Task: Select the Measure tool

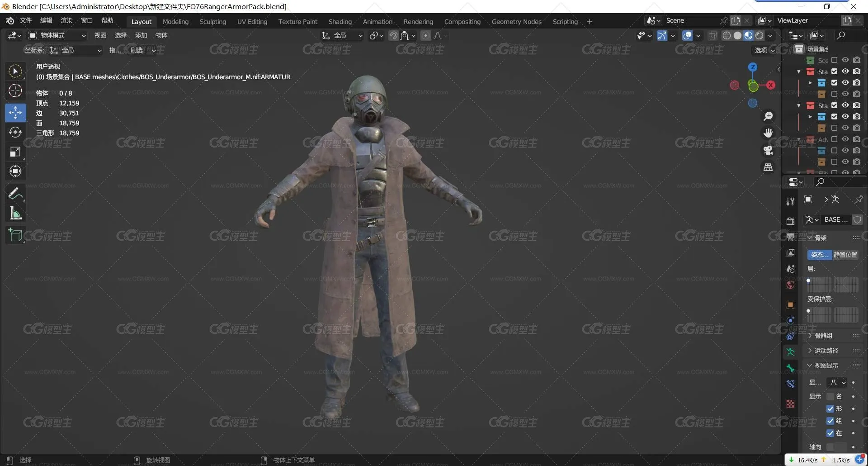Action: coord(15,213)
